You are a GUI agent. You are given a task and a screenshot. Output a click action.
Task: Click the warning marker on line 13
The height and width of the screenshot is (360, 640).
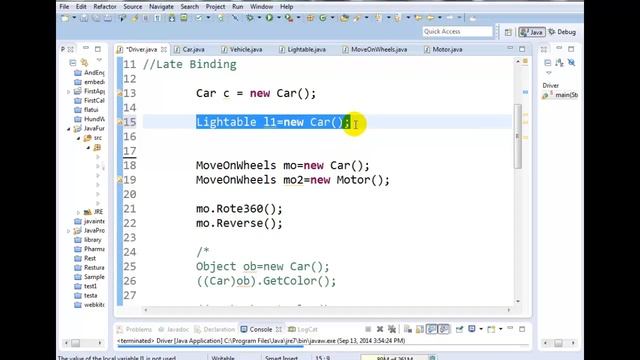point(120,93)
